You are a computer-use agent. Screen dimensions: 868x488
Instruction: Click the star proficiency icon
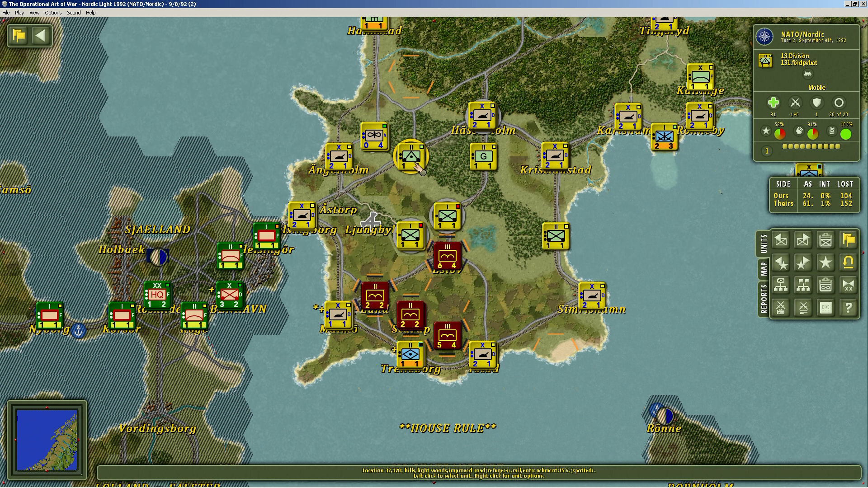tap(766, 131)
